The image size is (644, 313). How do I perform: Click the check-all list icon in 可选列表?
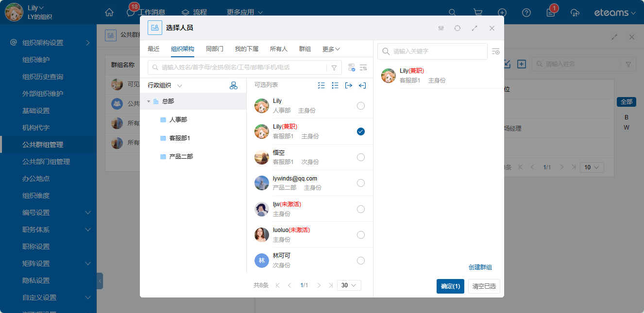click(321, 85)
